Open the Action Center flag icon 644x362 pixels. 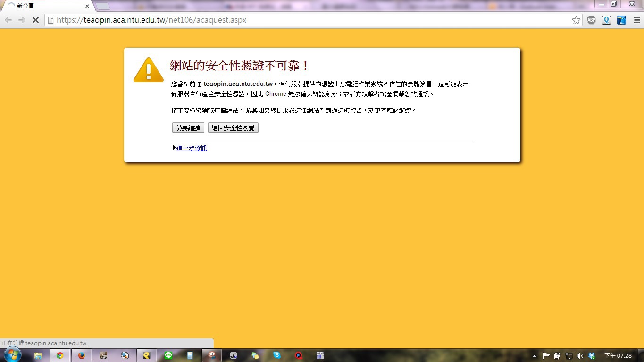(546, 356)
